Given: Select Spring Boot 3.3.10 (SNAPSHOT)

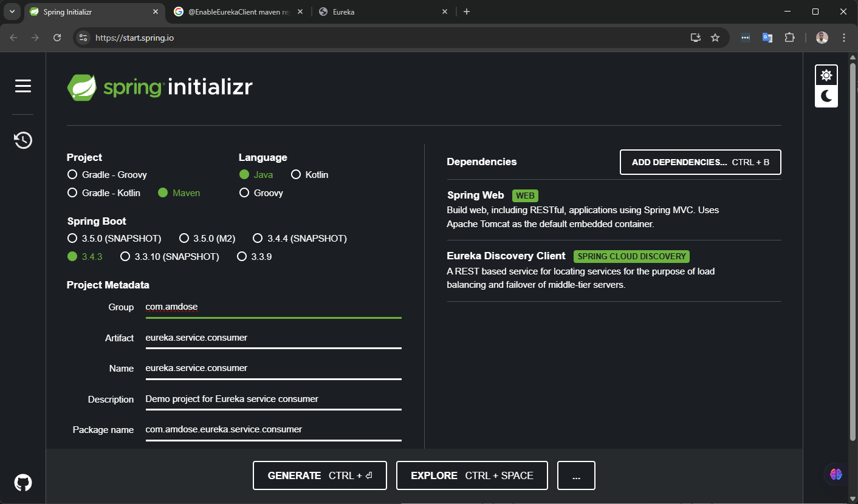Looking at the screenshot, I should pos(170,257).
